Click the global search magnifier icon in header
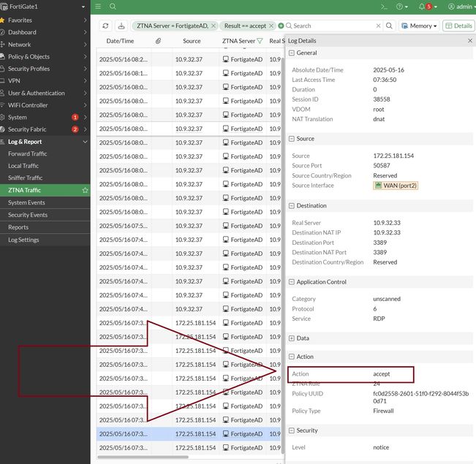This screenshot has height=464, width=476. [113, 7]
